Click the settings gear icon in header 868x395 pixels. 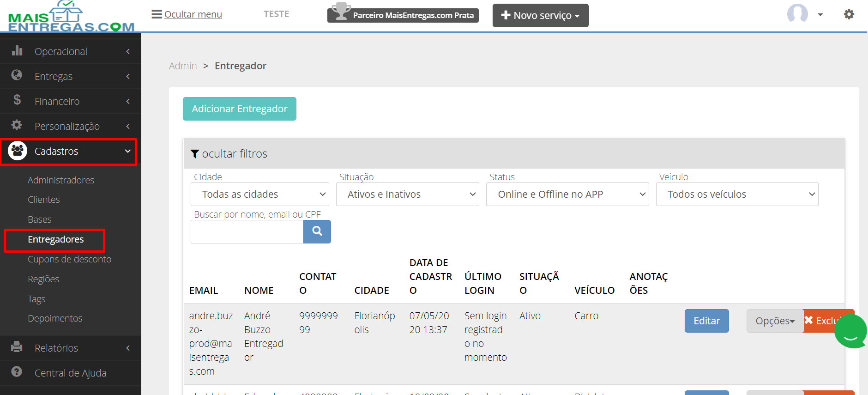tap(849, 14)
